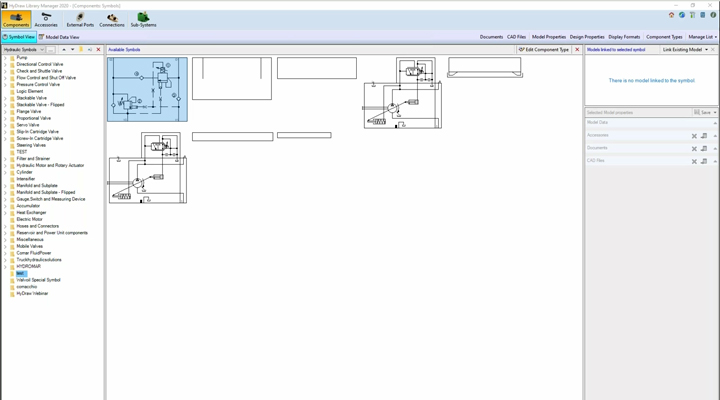This screenshot has height=400, width=720.
Task: Expand the Cylinder folder arrow
Action: tap(5, 172)
